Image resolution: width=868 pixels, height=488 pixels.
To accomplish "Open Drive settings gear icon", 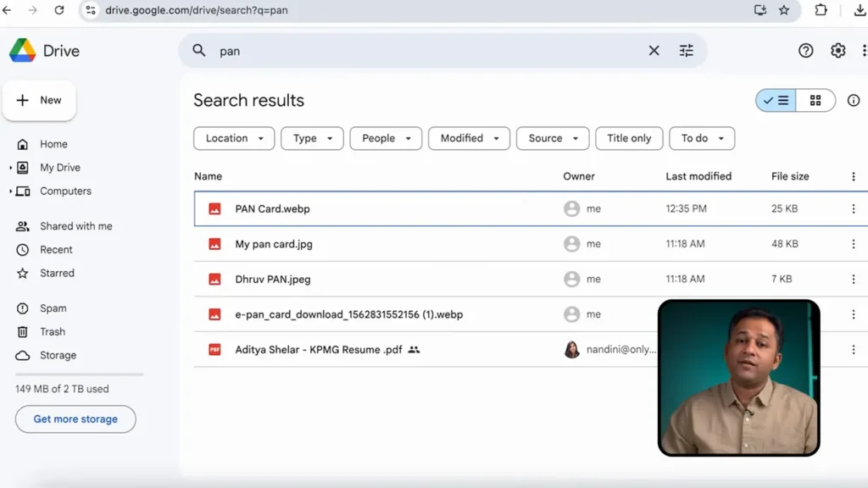I will pos(837,51).
